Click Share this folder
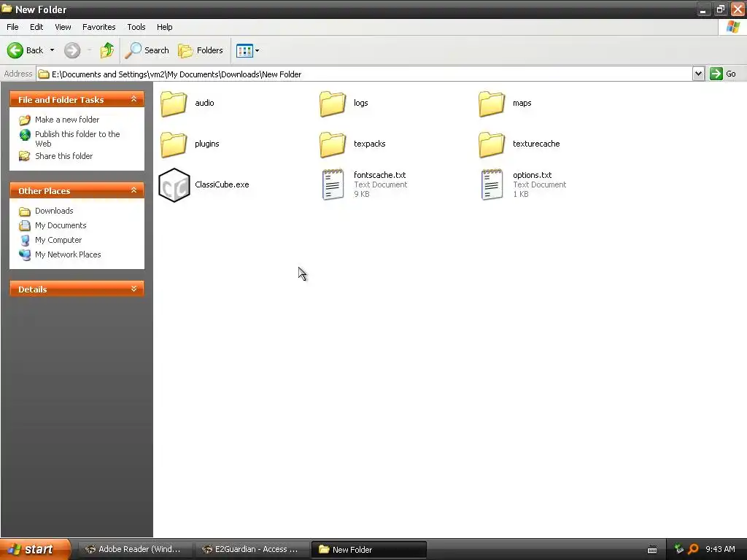Screen dimensions: 747x560 [64, 156]
